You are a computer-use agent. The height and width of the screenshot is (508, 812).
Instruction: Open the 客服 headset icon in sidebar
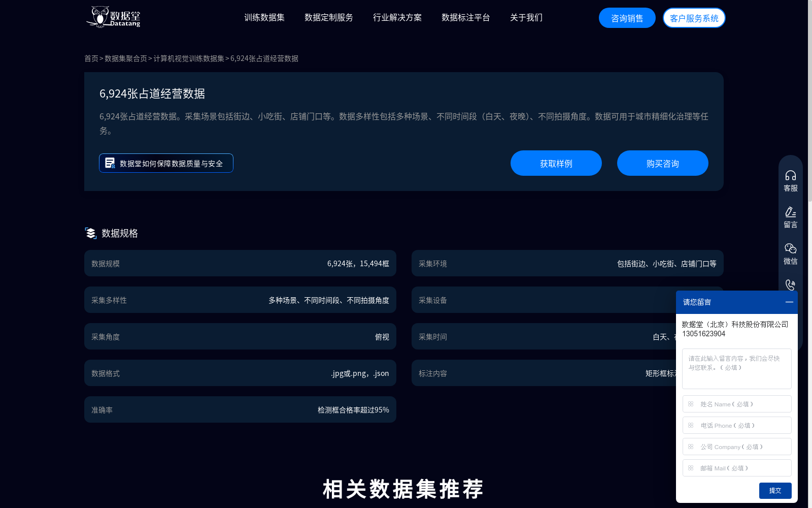tap(790, 176)
